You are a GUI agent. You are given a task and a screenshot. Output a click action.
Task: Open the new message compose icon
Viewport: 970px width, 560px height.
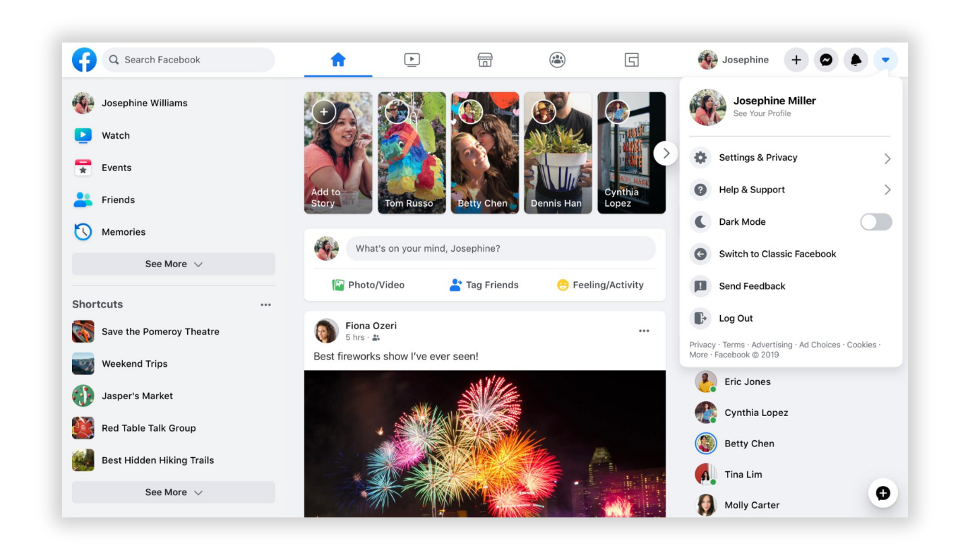click(x=883, y=493)
